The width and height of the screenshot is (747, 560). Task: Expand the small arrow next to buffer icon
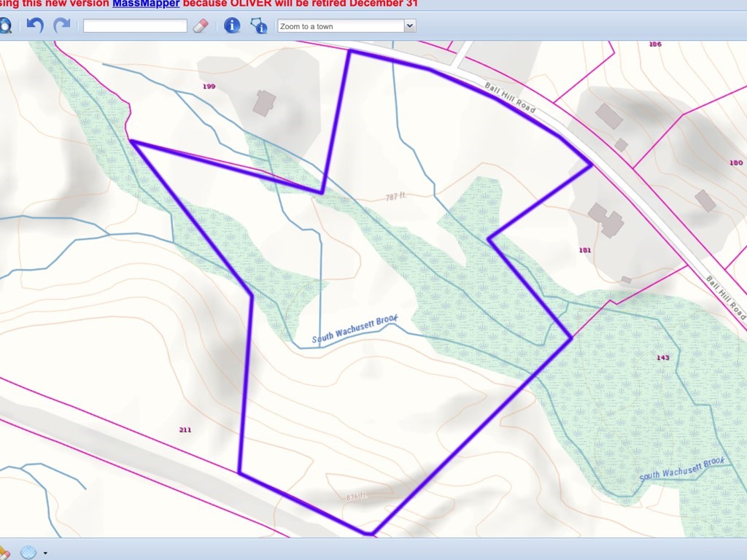[45, 553]
